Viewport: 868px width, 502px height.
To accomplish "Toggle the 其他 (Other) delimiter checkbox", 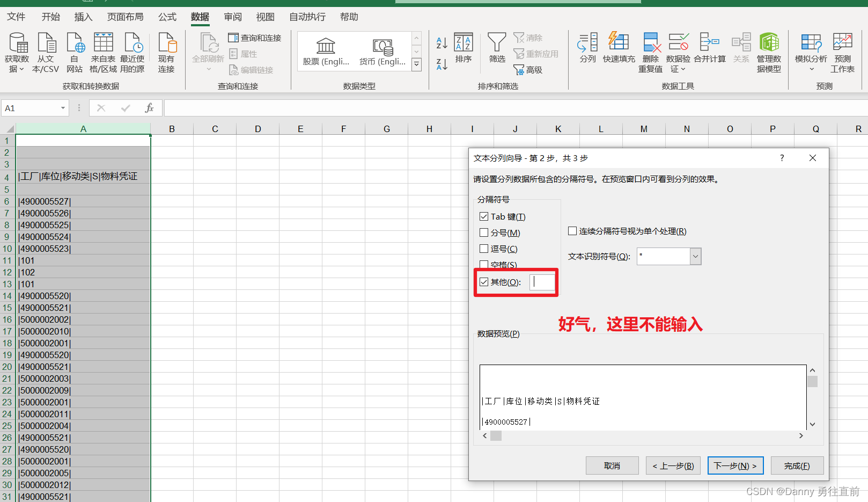I will (x=484, y=282).
